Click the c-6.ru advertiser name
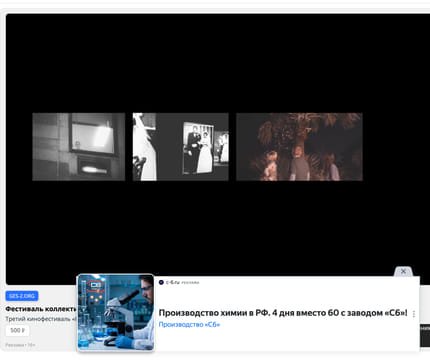Image resolution: width=430 pixels, height=360 pixels. coord(173,282)
